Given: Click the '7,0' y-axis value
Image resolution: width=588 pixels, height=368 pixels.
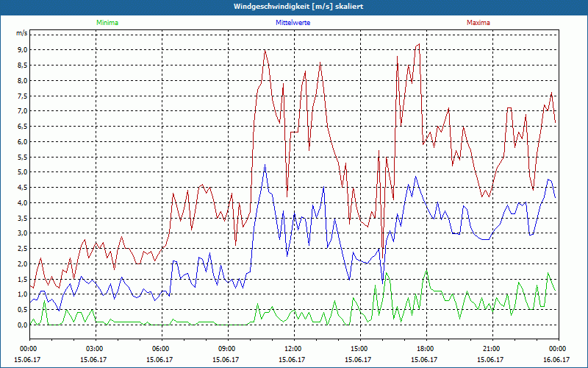Looking at the screenshot, I should tap(23, 111).
